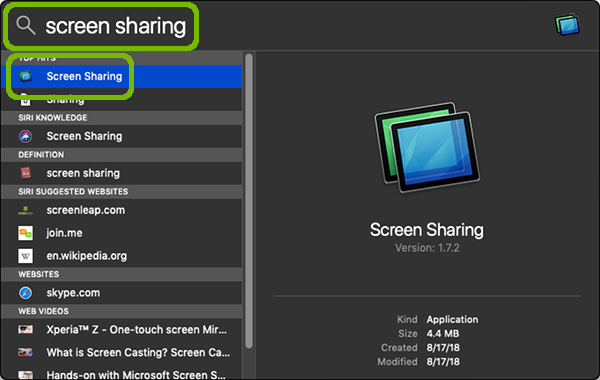Click the join.me favicon icon
Screen dimensions: 600x380
pyautogui.click(x=26, y=233)
